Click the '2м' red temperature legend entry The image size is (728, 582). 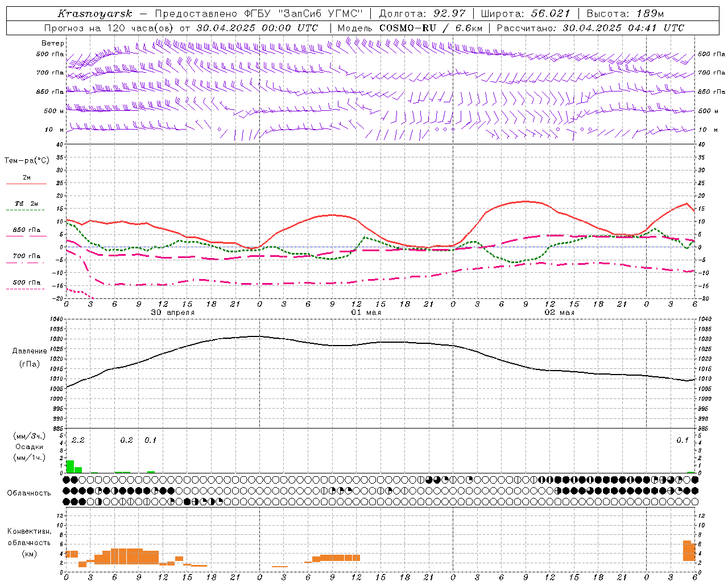pos(27,178)
